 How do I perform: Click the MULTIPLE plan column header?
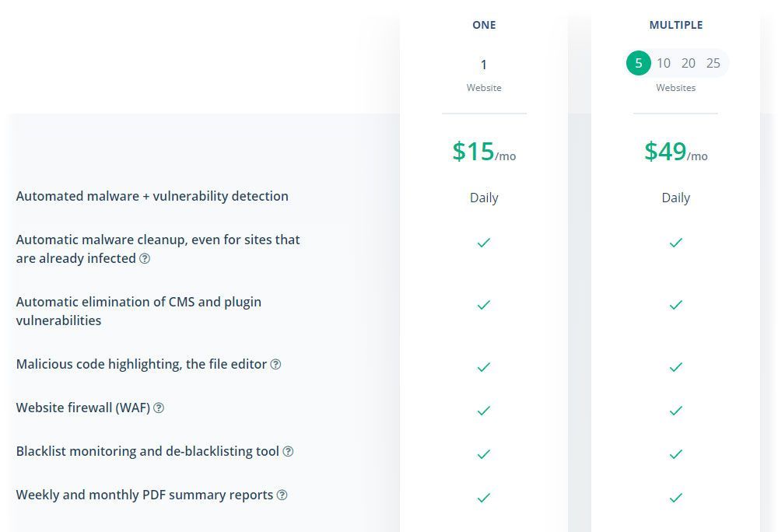[675, 25]
